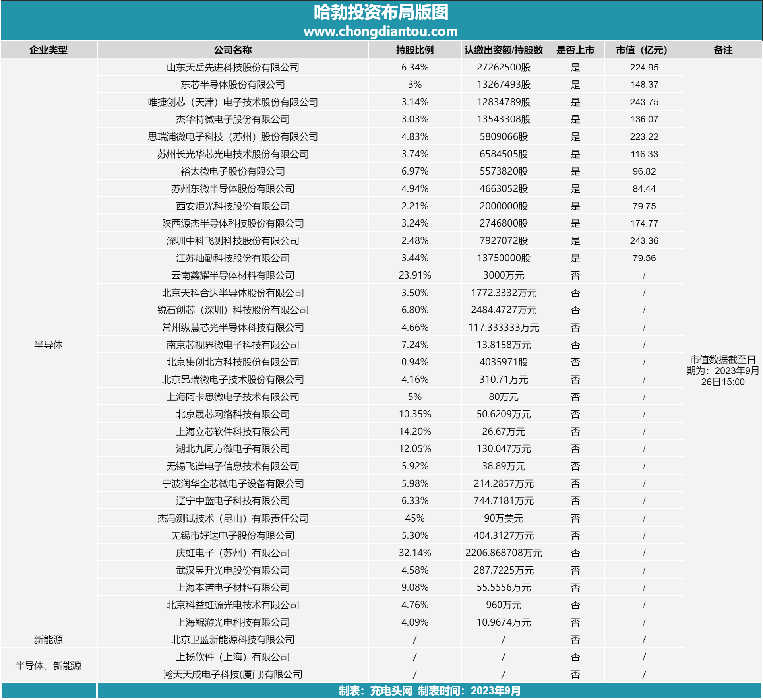This screenshot has height=700, width=763.
Task: Click 北京昂瑞微电子技术股份有限公司 cell
Action: (233, 380)
